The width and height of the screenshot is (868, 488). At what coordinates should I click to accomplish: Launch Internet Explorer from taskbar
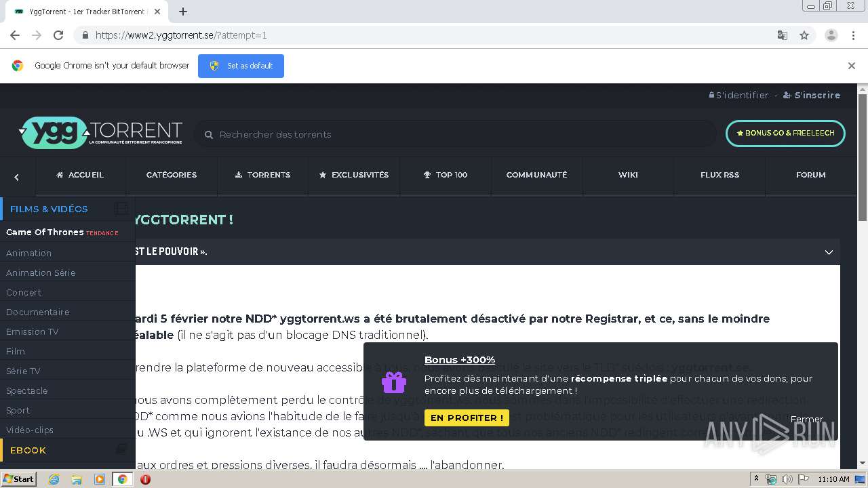[54, 479]
